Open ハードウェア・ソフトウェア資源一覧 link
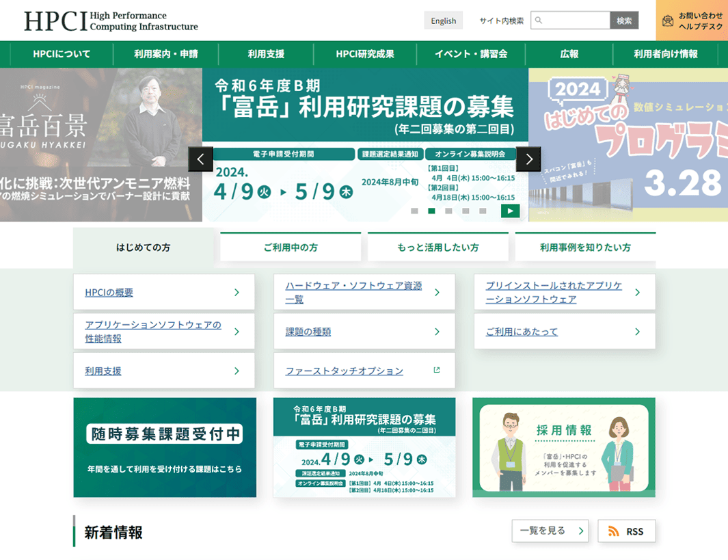 (x=353, y=292)
